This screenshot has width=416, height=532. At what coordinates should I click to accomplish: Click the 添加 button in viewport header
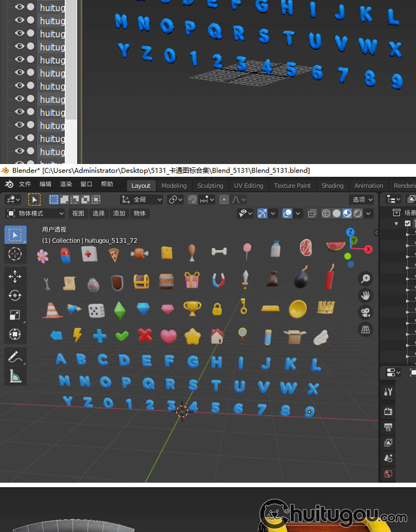click(119, 213)
